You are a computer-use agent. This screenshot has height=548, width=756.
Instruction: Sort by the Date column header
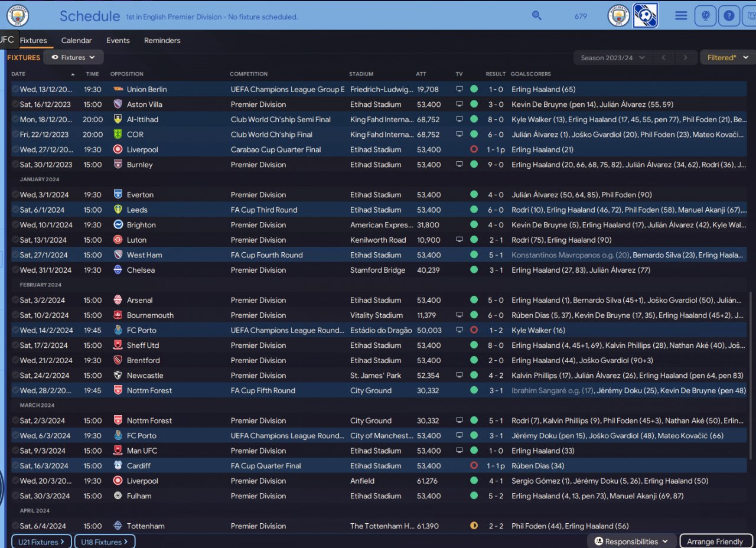[18, 74]
